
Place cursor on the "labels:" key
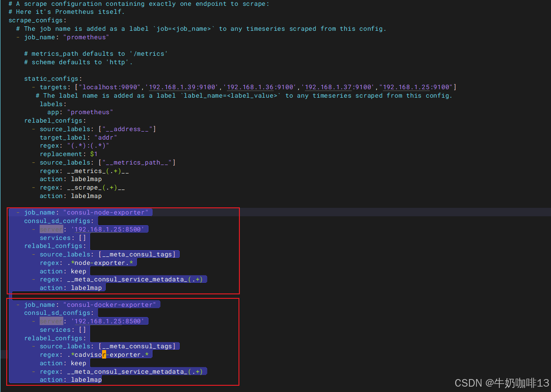tap(53, 104)
